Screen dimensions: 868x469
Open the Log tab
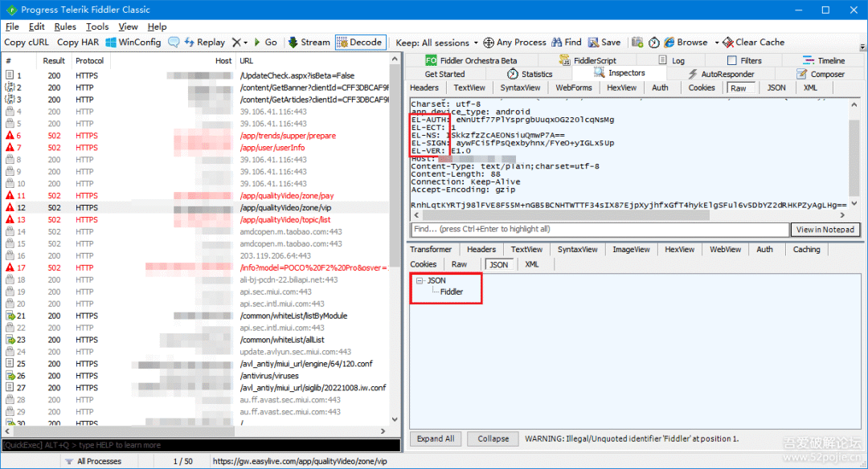(x=671, y=60)
